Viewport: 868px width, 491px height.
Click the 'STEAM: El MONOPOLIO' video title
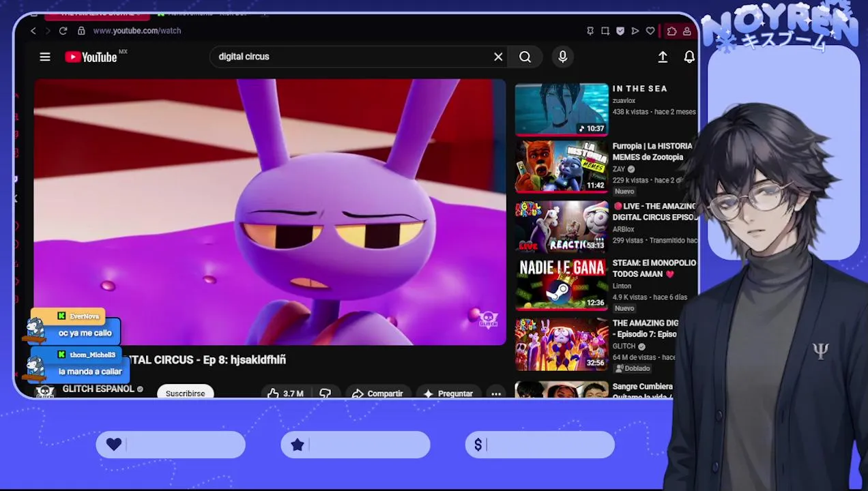654,268
